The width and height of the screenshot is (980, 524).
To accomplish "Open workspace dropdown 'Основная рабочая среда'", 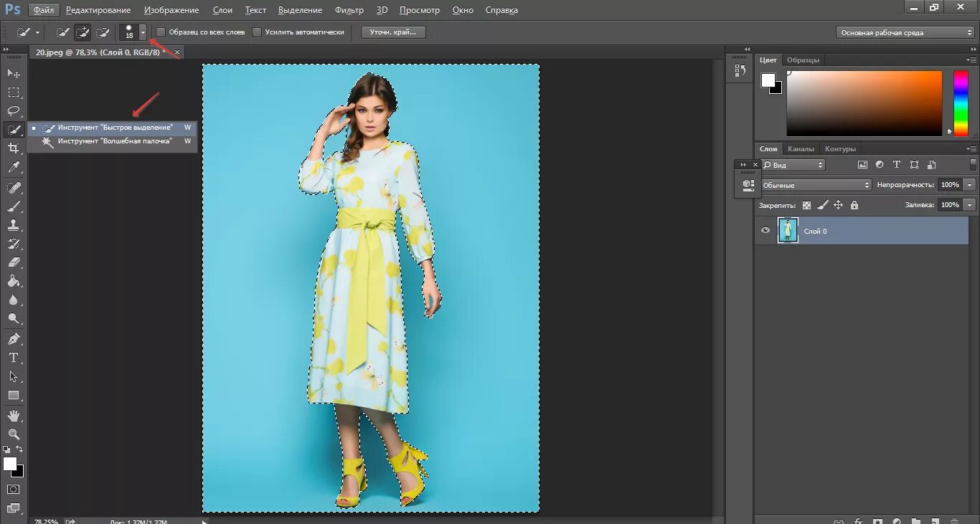I will (905, 32).
